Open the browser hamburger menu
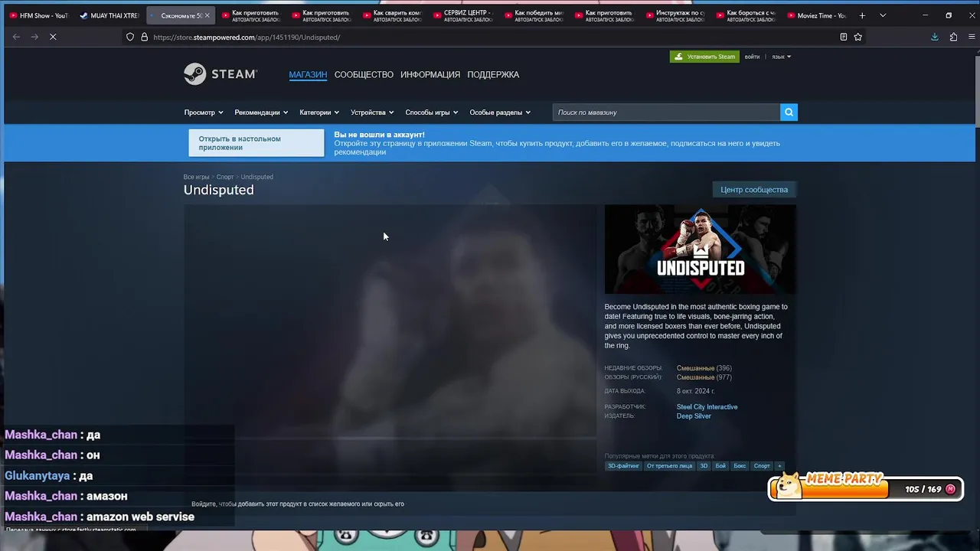This screenshot has width=980, height=551. pos(972,37)
